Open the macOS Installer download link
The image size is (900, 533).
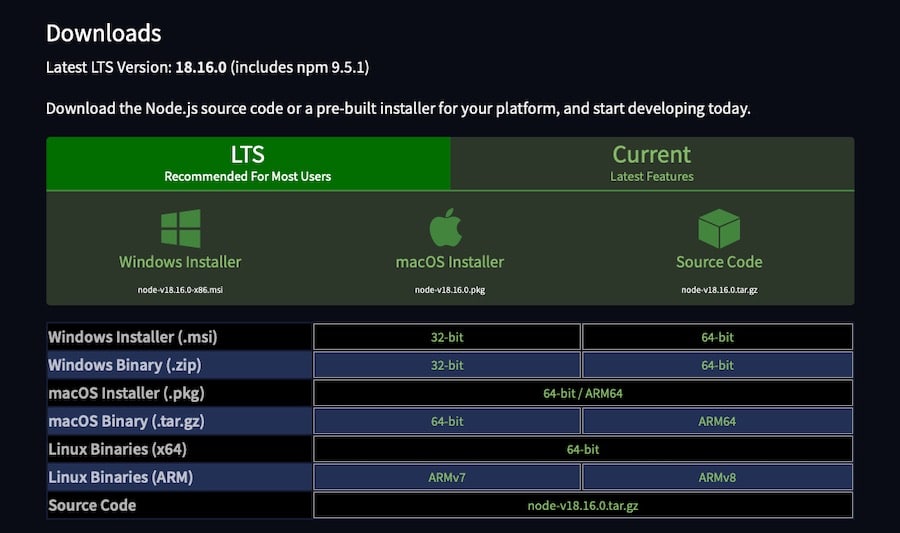click(449, 262)
